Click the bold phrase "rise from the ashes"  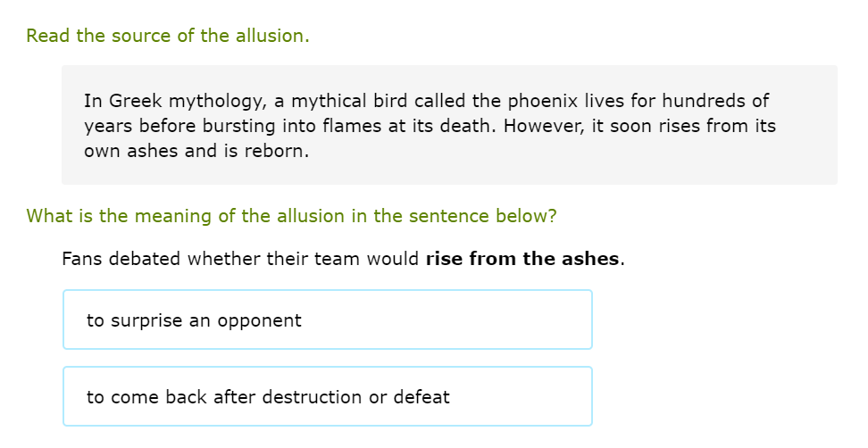click(x=522, y=259)
